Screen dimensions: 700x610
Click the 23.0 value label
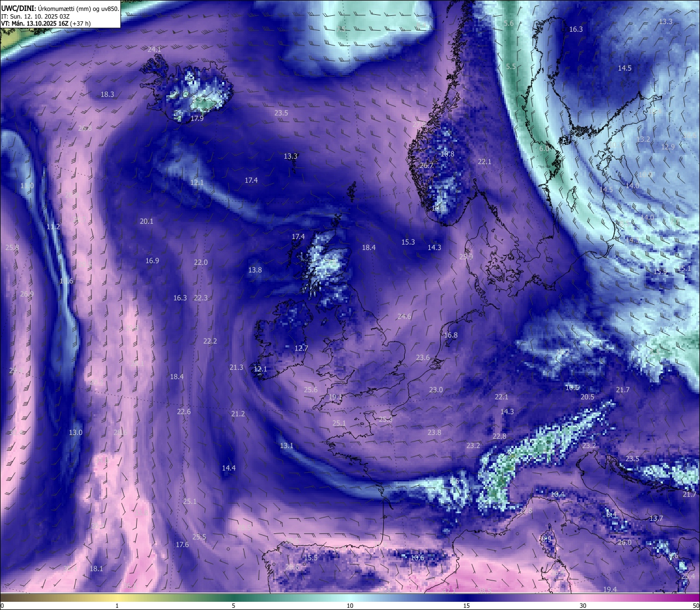pyautogui.click(x=436, y=390)
